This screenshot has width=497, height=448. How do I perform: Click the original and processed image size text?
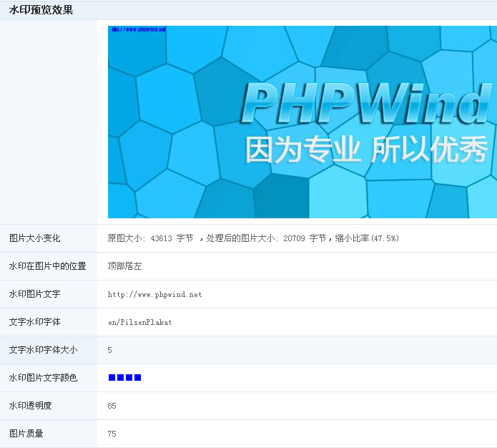[253, 238]
